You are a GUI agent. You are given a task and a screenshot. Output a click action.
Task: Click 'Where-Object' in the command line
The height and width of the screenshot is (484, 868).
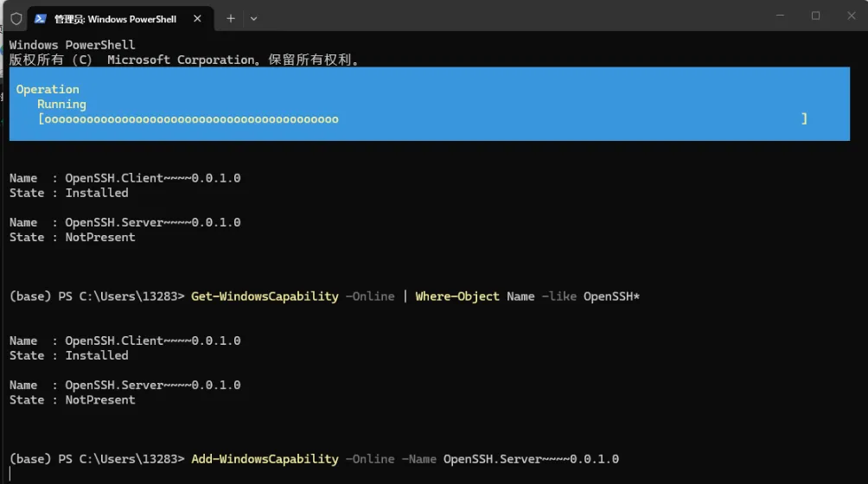coord(457,296)
